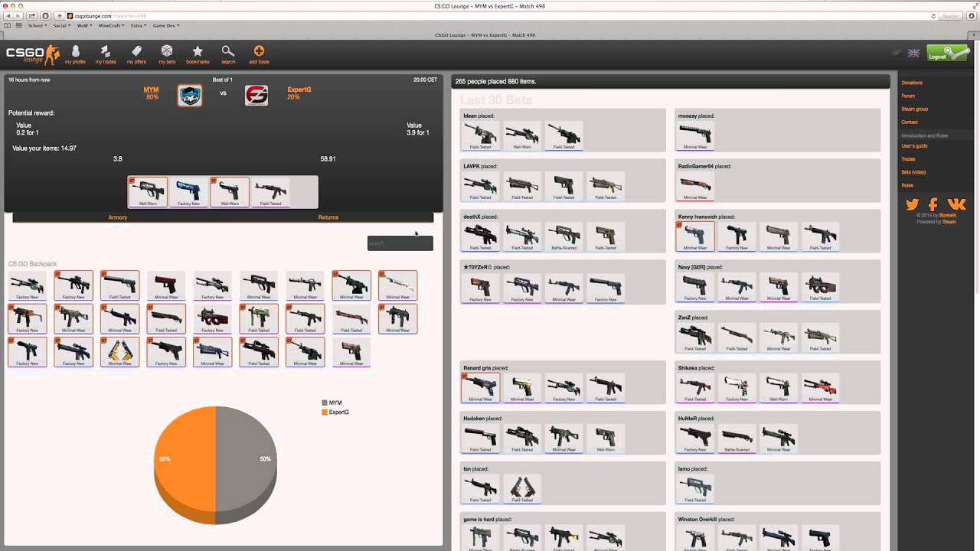Open a new tab with plus button
This screenshot has height=551, width=980.
click(x=973, y=35)
